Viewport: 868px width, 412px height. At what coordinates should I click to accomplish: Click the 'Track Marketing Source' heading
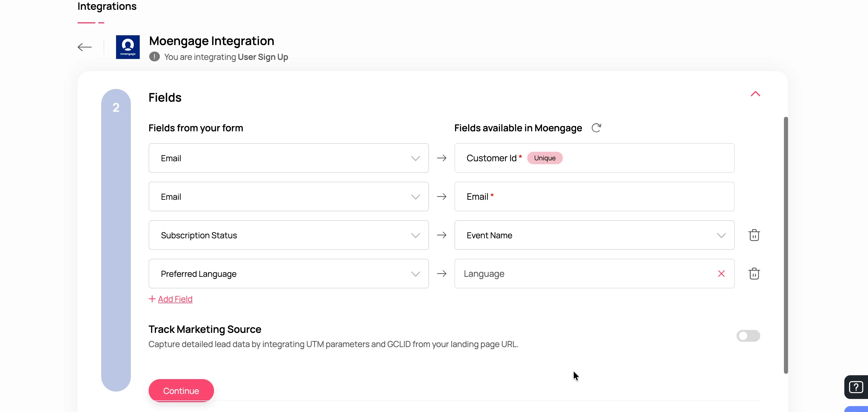point(205,329)
